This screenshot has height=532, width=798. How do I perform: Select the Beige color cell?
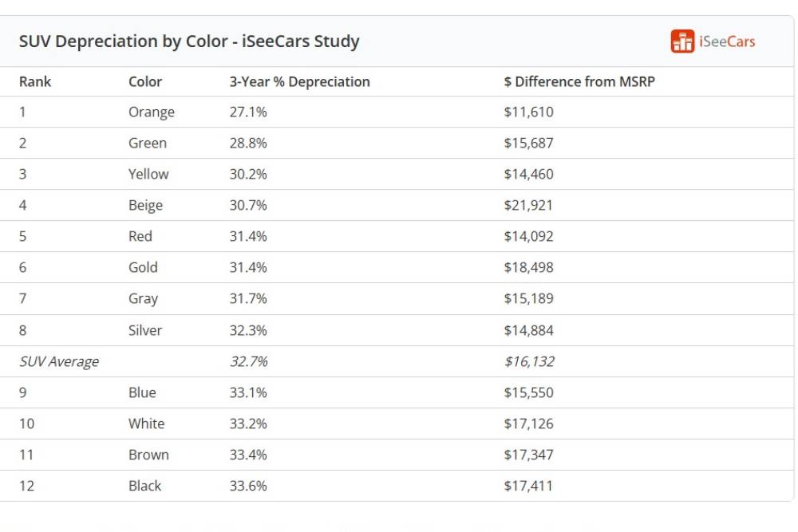coord(145,205)
